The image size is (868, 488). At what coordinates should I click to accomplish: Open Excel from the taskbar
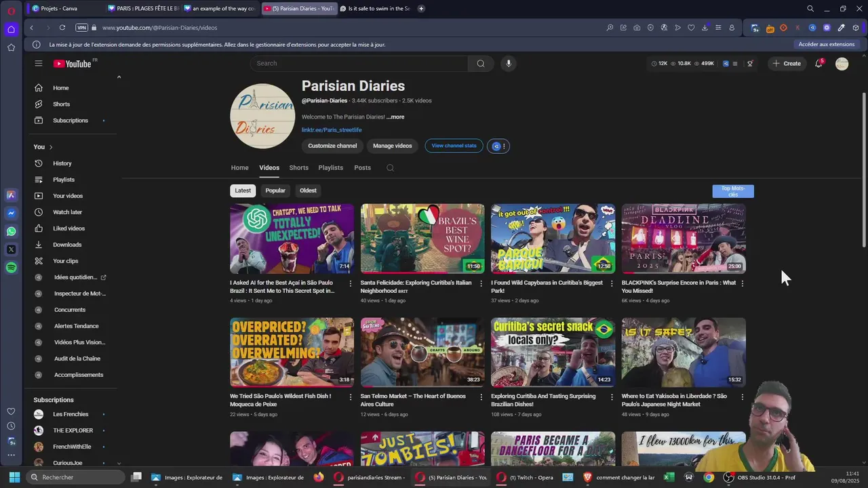669,477
